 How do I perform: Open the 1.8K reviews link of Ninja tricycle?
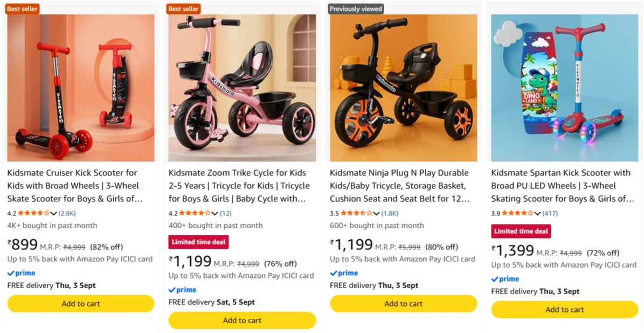pyautogui.click(x=390, y=213)
